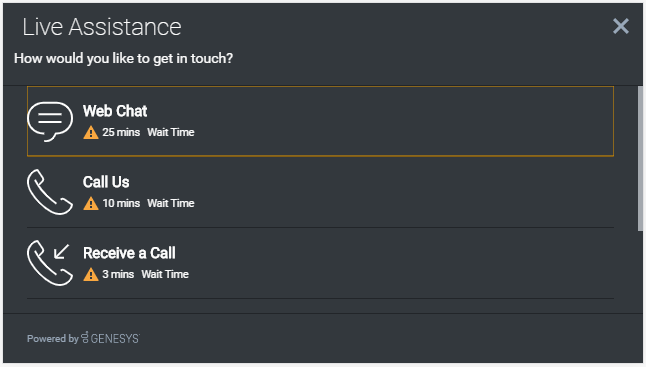Select the Web Chat option title
646x367 pixels.
click(115, 111)
